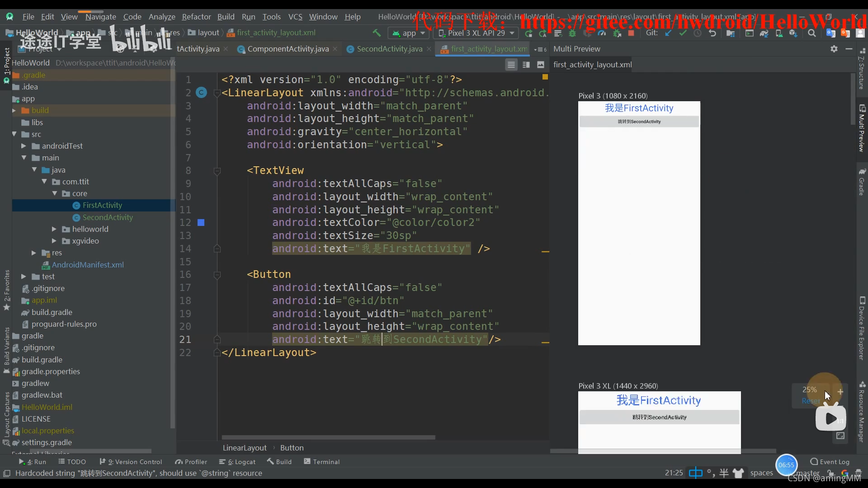Click the Search Everywhere magnifier icon

[812, 33]
